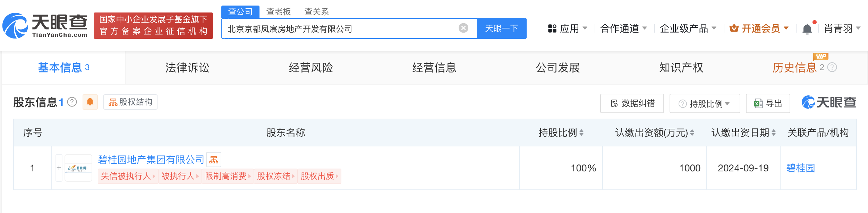The height and width of the screenshot is (213, 868).
Task: Open notifications via the bell icon
Action: (807, 28)
